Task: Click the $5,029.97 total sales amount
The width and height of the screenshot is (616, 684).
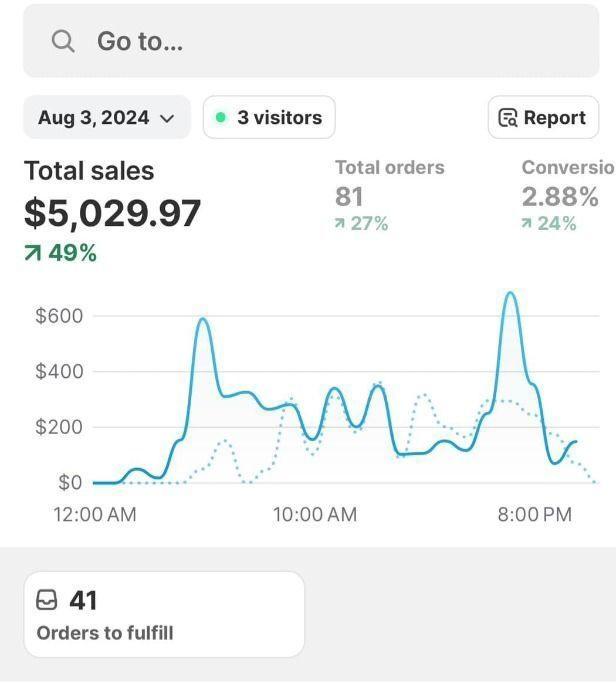Action: tap(112, 213)
